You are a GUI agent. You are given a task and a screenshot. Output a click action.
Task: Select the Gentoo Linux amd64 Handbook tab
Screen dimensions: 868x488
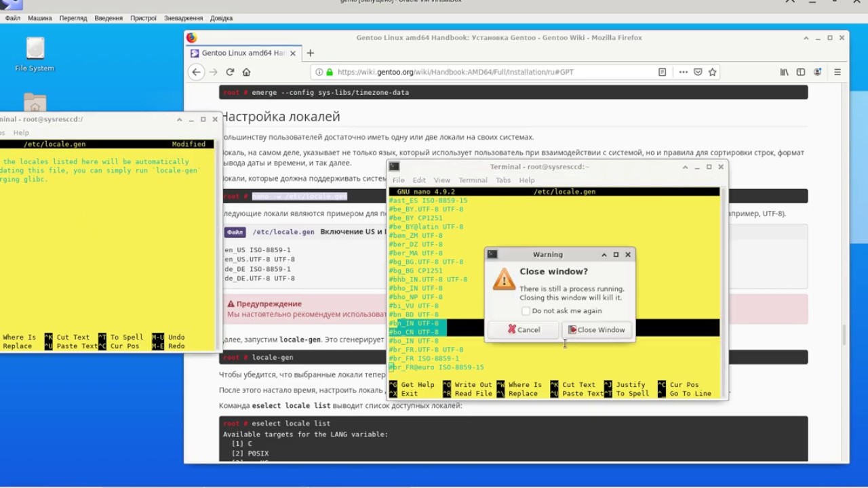(243, 53)
